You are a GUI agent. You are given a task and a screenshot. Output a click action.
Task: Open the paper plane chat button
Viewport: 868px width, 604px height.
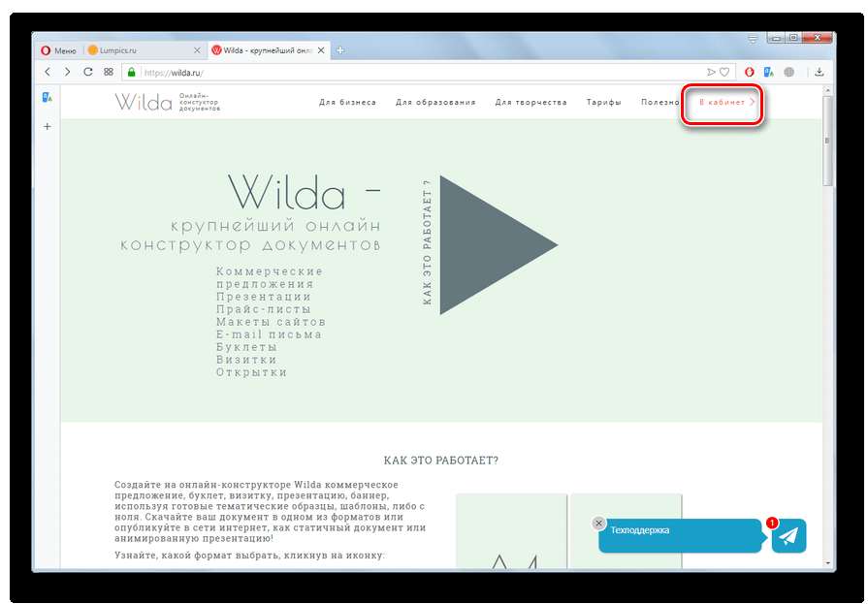click(x=788, y=536)
